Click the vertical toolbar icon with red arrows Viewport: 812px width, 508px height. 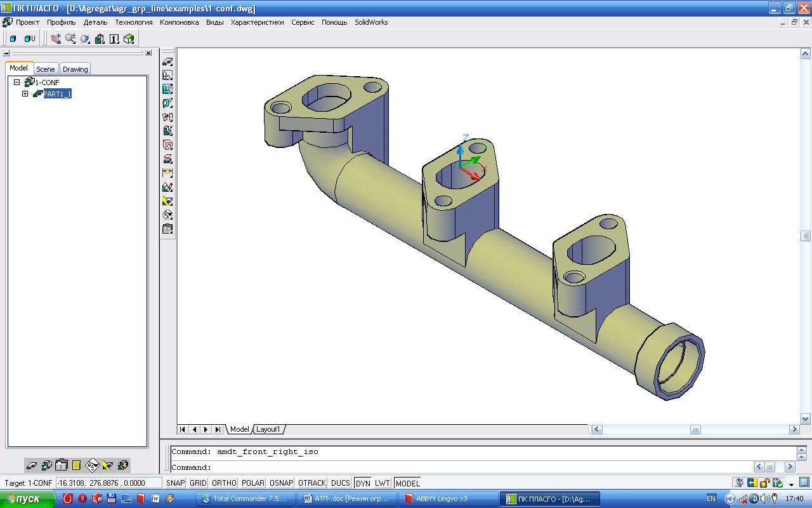click(x=167, y=117)
